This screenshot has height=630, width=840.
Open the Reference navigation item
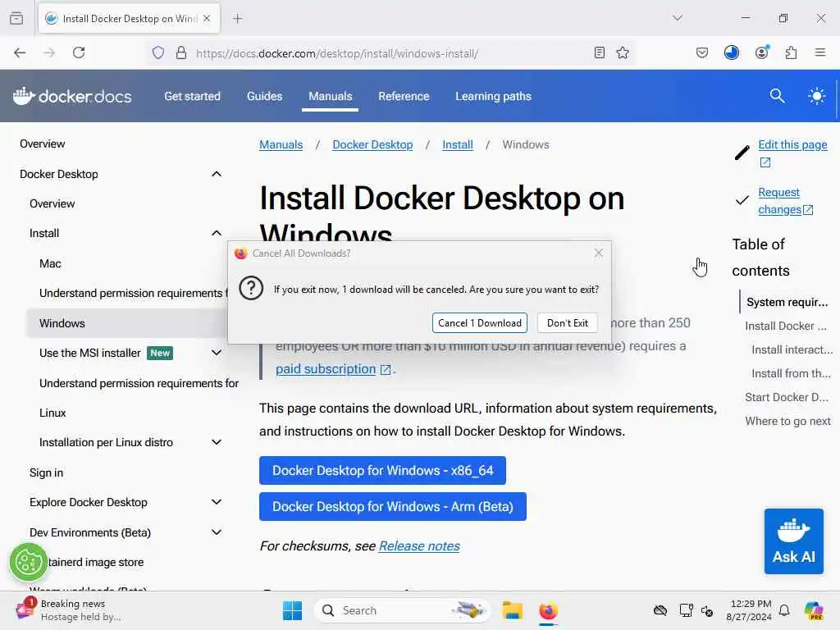(x=404, y=96)
